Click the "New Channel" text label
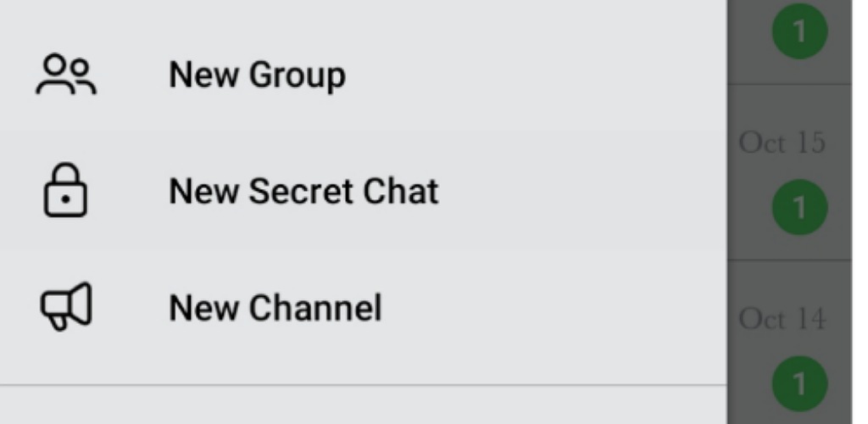Image resolution: width=868 pixels, height=424 pixels. point(275,308)
